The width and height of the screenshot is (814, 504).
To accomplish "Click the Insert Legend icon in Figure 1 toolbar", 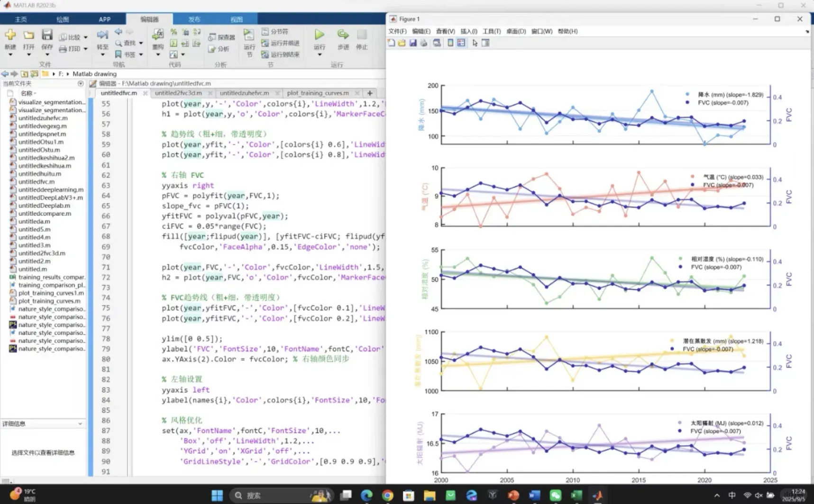I will (x=461, y=43).
